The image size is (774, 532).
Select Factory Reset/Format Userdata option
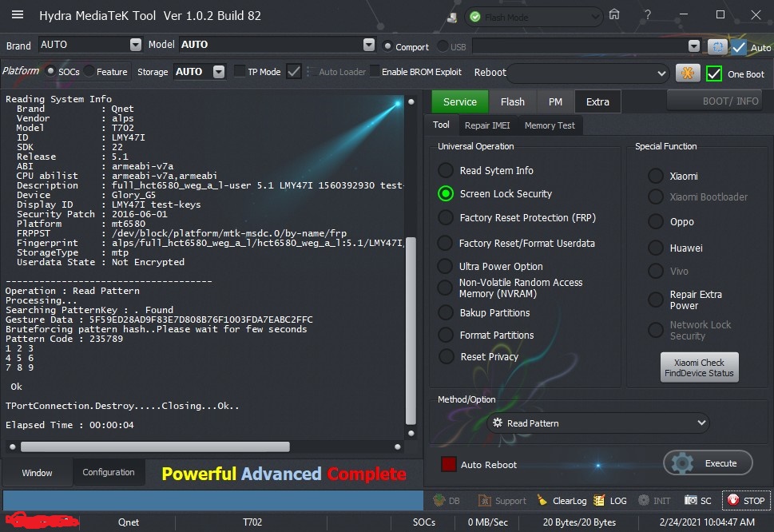(x=445, y=243)
